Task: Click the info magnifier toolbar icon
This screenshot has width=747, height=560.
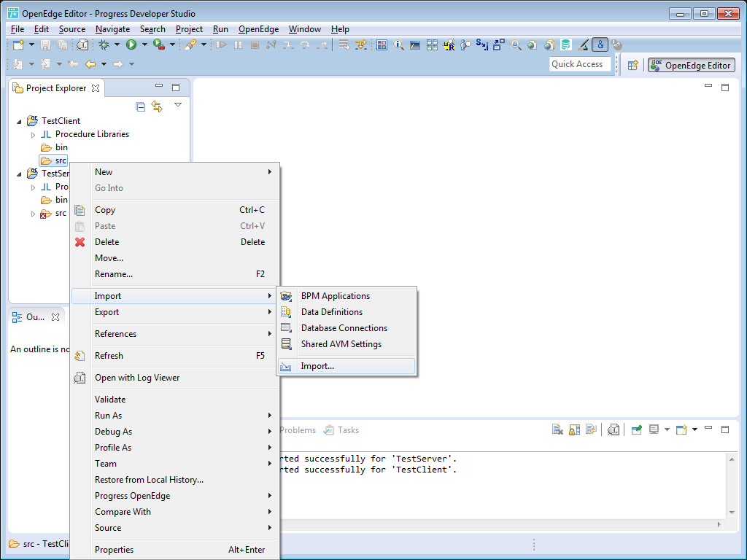Action: point(398,44)
